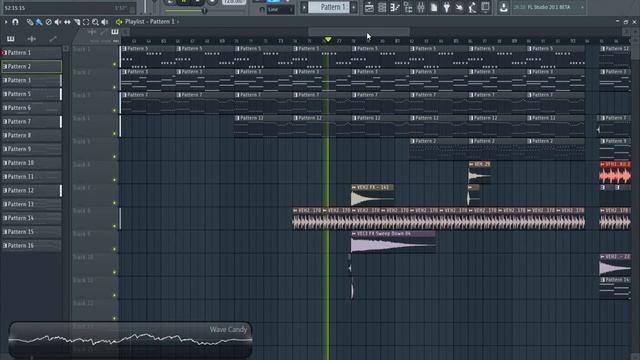Select the dashed-rectangle Select tool

tap(86, 22)
